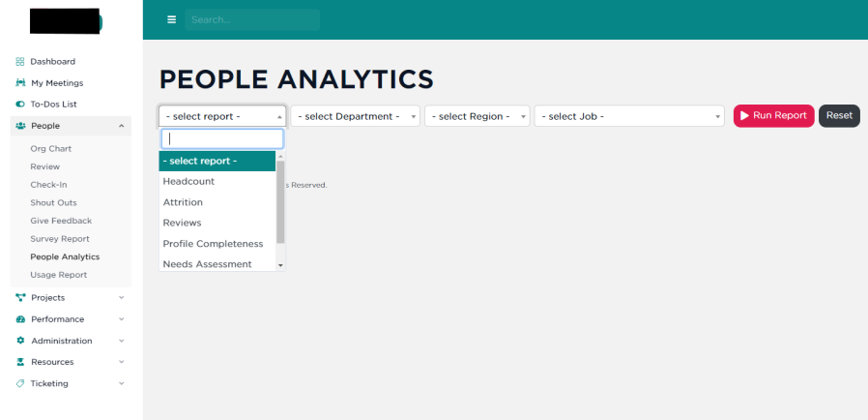Open Give Feedback page

tap(61, 221)
